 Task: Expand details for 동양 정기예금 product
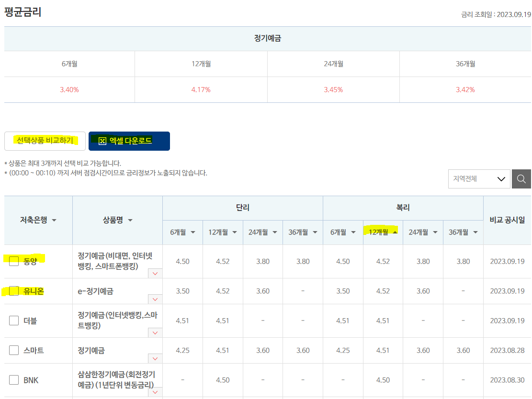tap(155, 273)
